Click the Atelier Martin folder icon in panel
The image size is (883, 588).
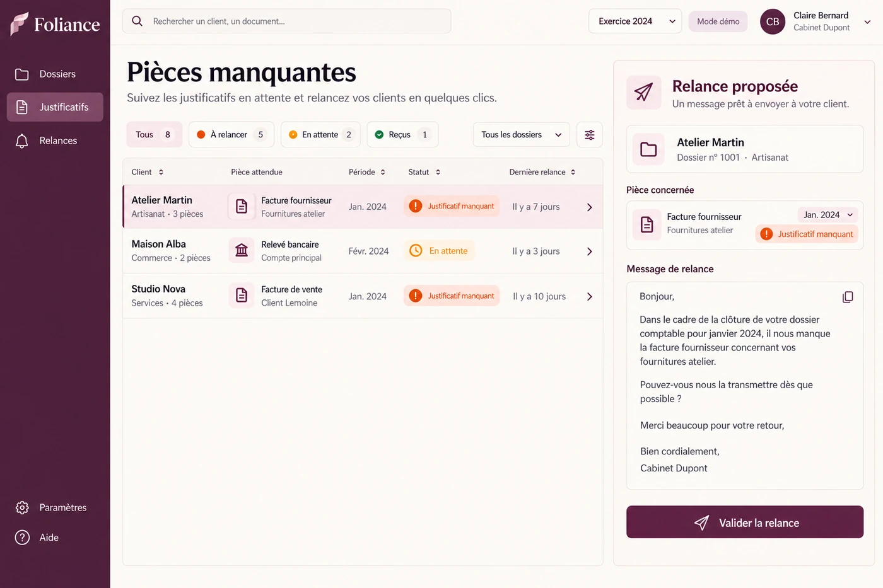(648, 149)
